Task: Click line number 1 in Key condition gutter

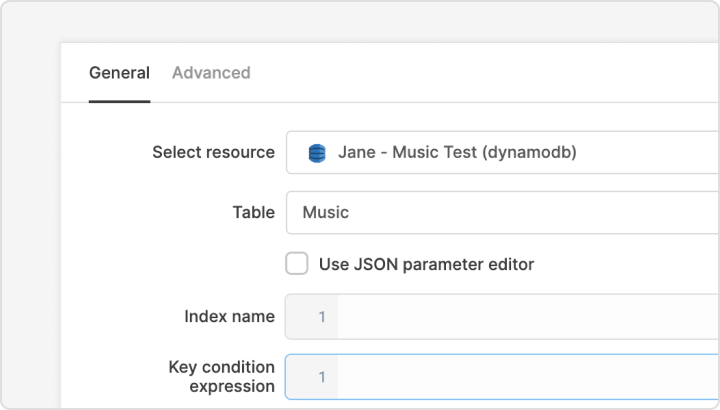Action: (x=322, y=377)
